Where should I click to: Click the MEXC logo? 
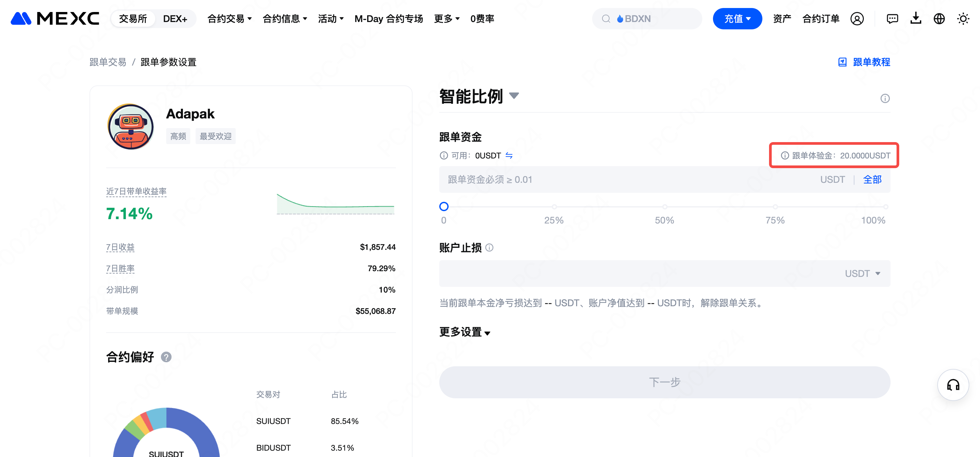point(55,18)
